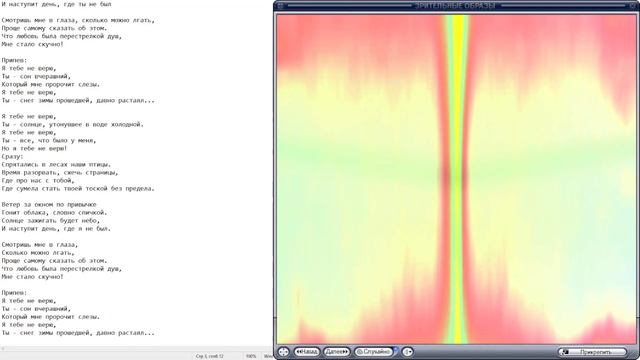Click the line 'Спрятались в лесах наши птицы.'
The height and width of the screenshot is (360, 640).
click(56, 164)
